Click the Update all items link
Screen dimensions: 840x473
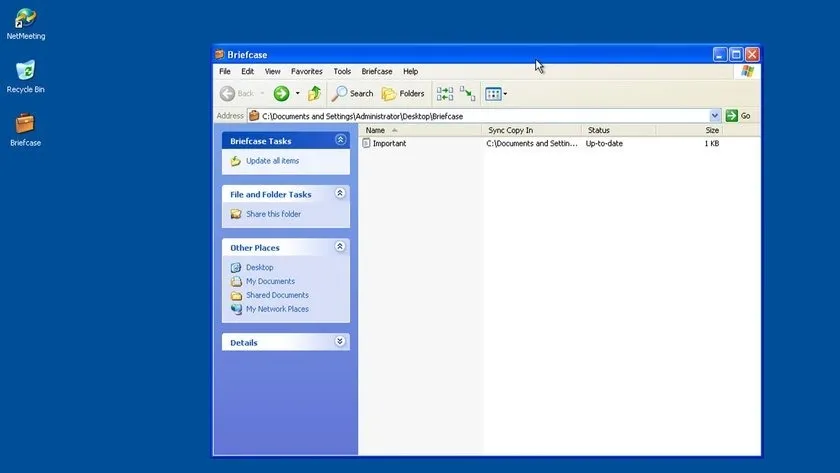272,161
